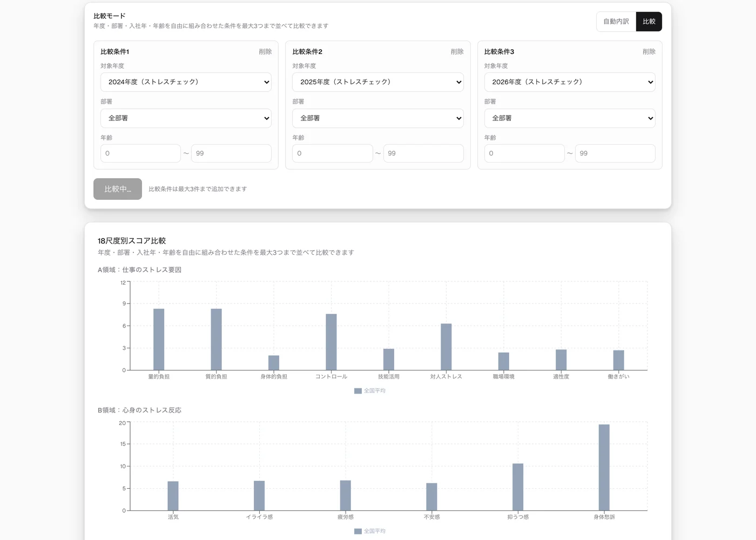Click the 疲労感 bar
Image resolution: width=756 pixels, height=540 pixels.
pos(346,496)
